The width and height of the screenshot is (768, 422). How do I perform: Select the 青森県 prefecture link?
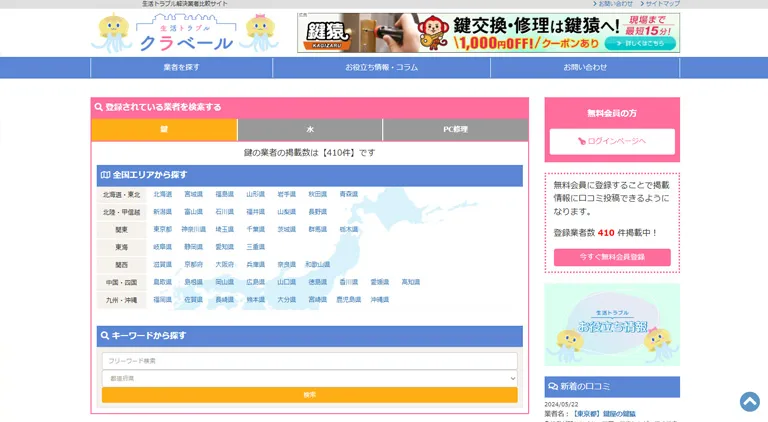(348, 194)
